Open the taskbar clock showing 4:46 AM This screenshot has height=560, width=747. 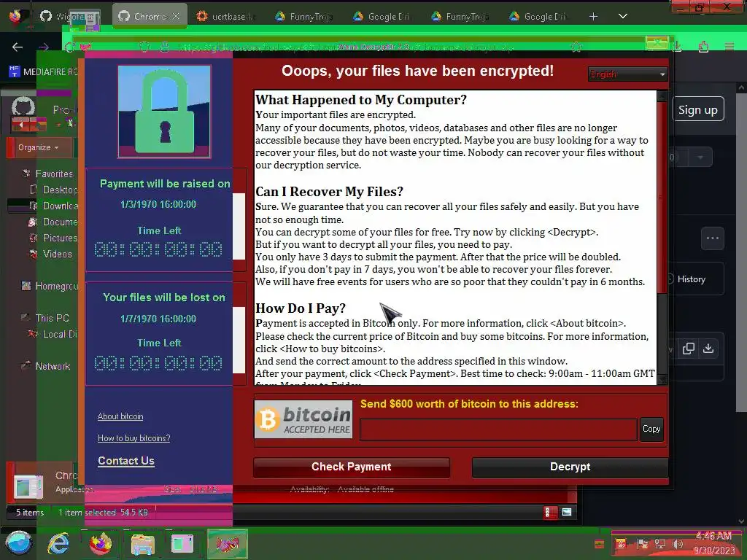click(713, 543)
